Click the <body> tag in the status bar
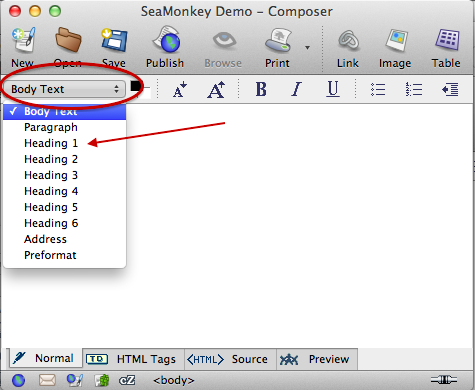Image resolution: width=475 pixels, height=390 pixels. point(174,380)
